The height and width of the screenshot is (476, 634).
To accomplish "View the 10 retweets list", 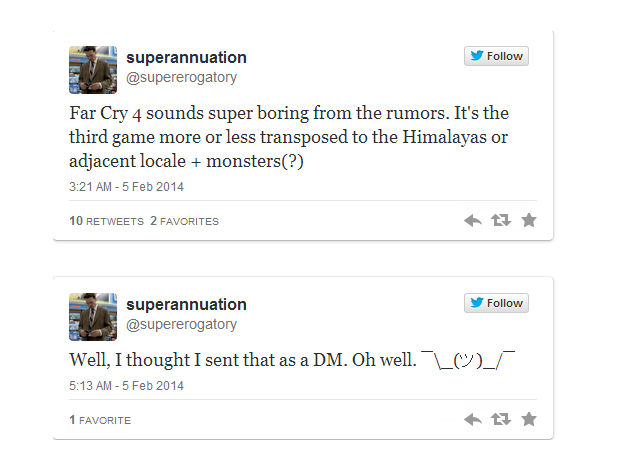I will click(x=106, y=221).
